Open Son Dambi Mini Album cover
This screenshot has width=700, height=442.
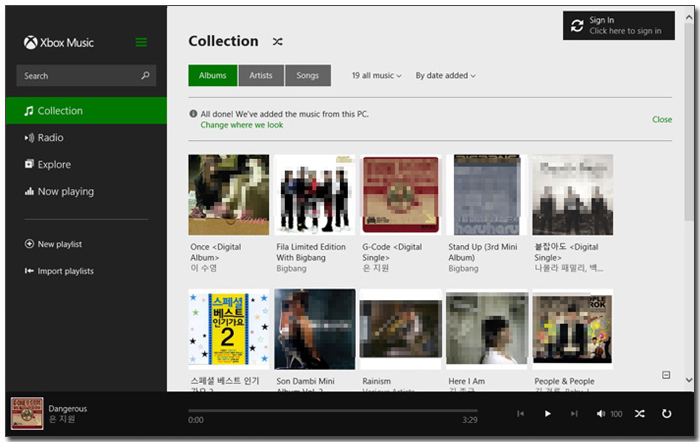(x=315, y=329)
